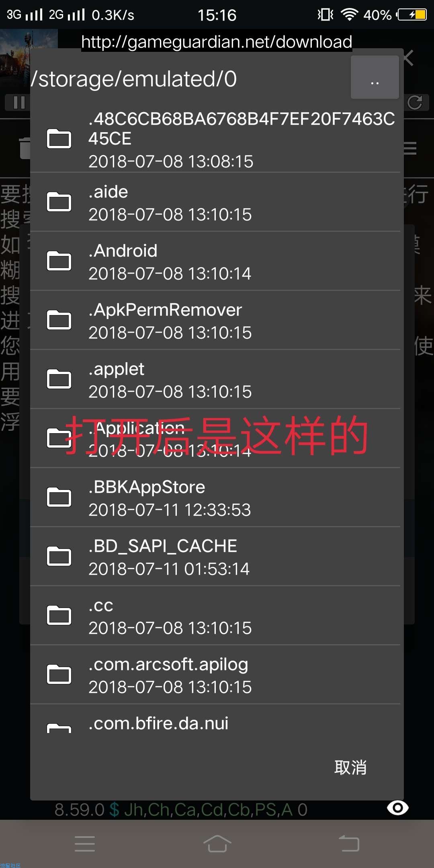
Task: Select the /storage/emulated/0 path field
Action: [189, 79]
